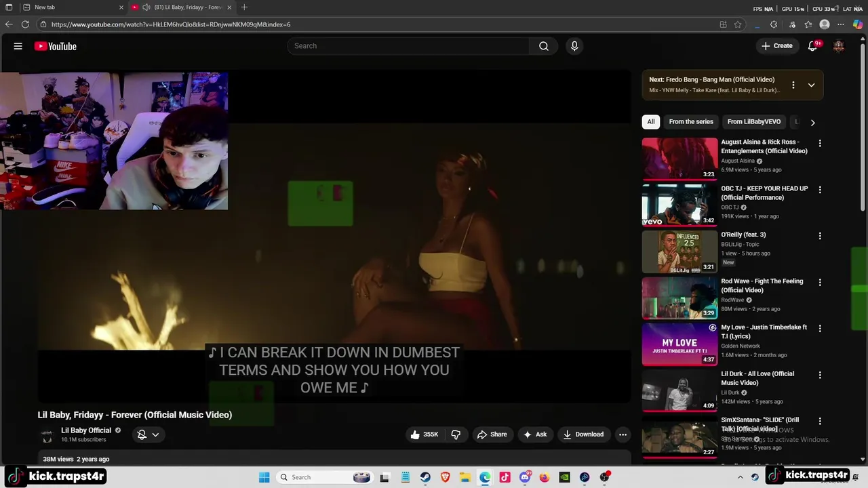
Task: Start voice search with microphone icon
Action: tap(574, 46)
